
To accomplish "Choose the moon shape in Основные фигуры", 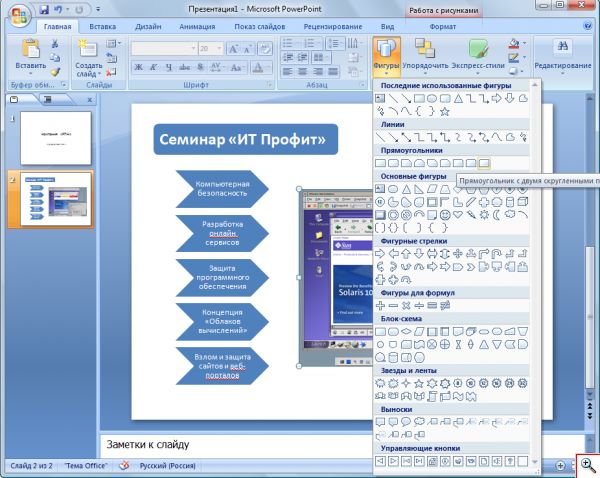I will click(x=497, y=215).
